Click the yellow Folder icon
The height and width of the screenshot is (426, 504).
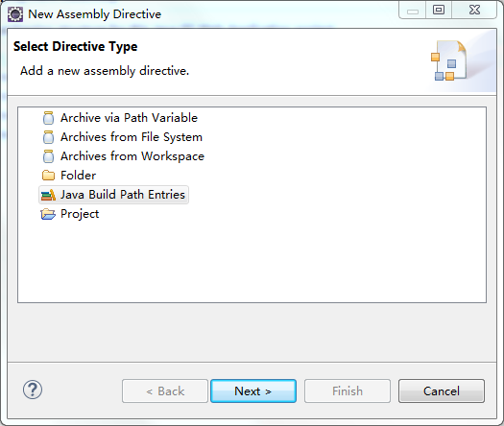tap(48, 176)
